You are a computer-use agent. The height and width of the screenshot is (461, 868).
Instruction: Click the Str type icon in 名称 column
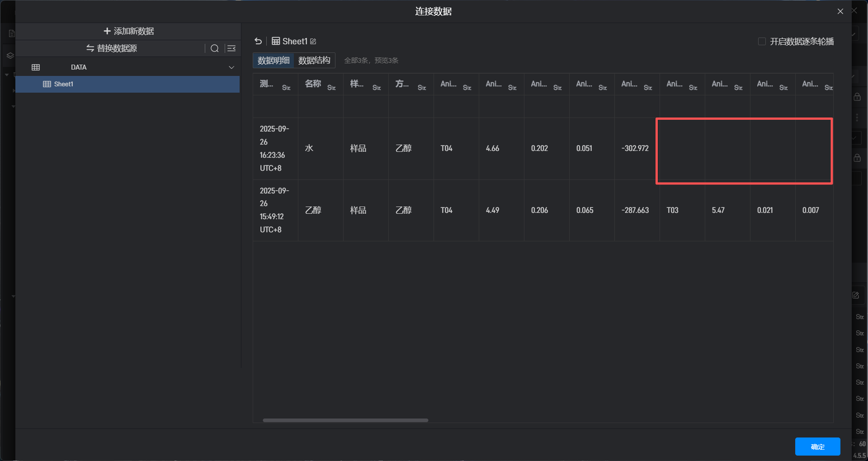[331, 88]
